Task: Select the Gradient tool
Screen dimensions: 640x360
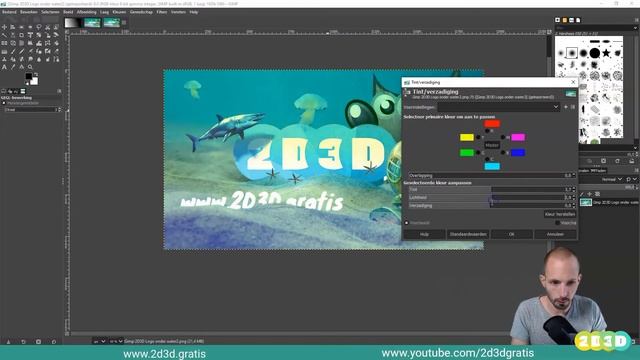Action: [4, 51]
